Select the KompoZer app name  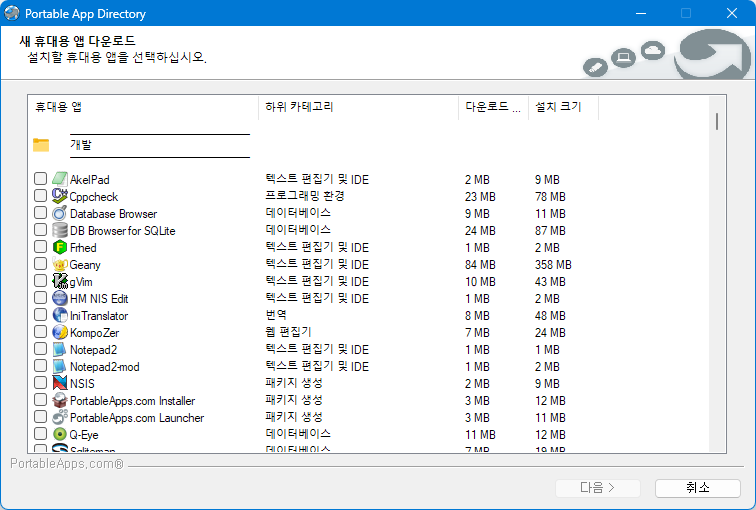(x=94, y=333)
